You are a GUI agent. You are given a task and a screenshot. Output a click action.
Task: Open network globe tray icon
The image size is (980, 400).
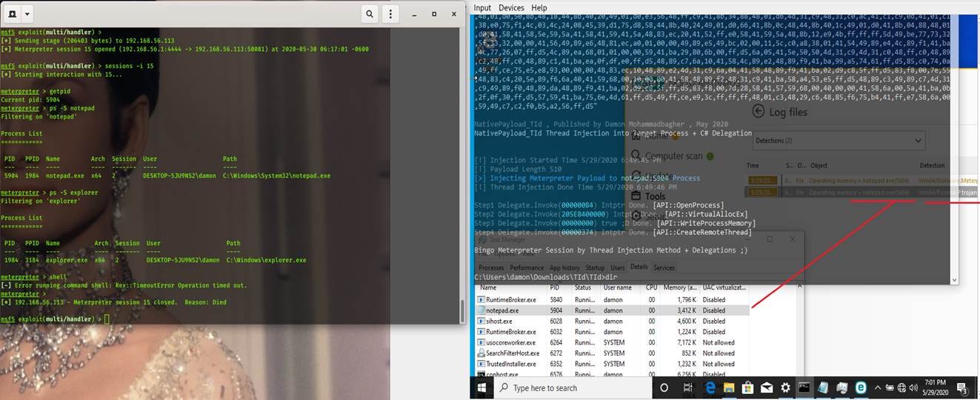coord(901,388)
